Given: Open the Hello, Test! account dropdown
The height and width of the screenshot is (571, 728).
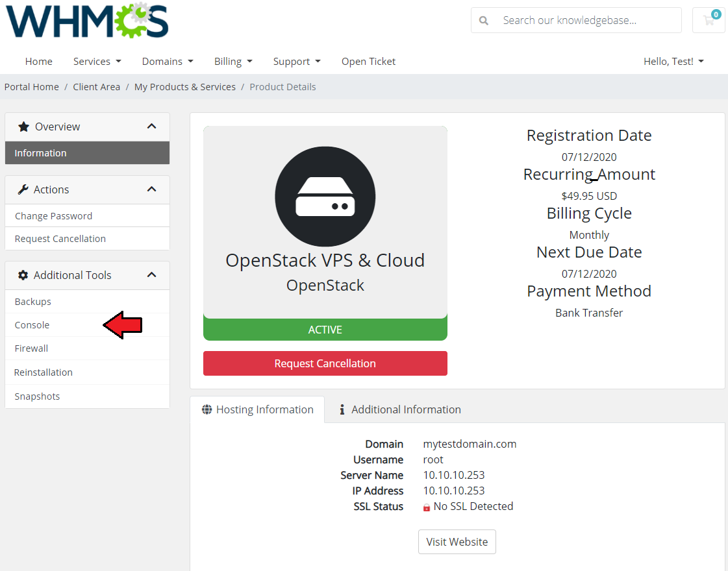Looking at the screenshot, I should 673,61.
